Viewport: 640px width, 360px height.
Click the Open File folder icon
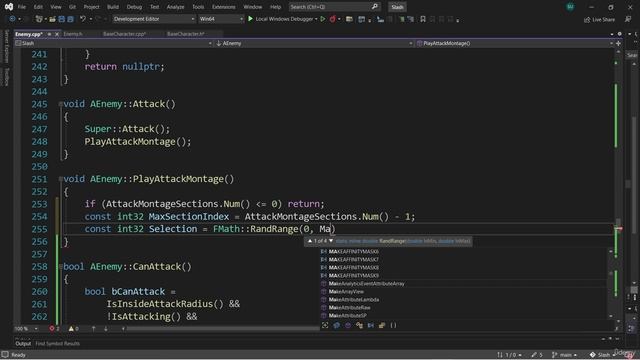coord(52,19)
